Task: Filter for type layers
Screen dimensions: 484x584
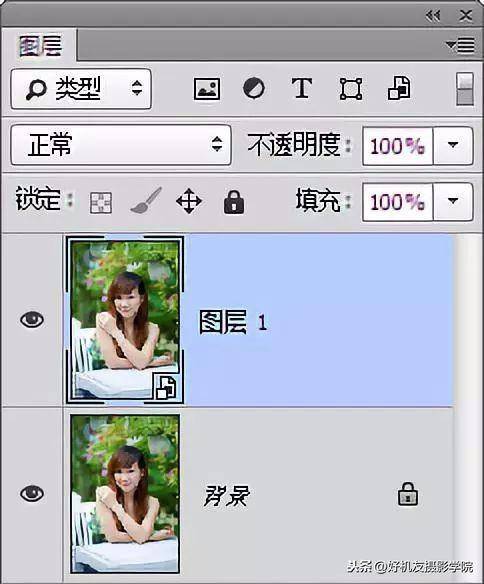Action: point(302,89)
